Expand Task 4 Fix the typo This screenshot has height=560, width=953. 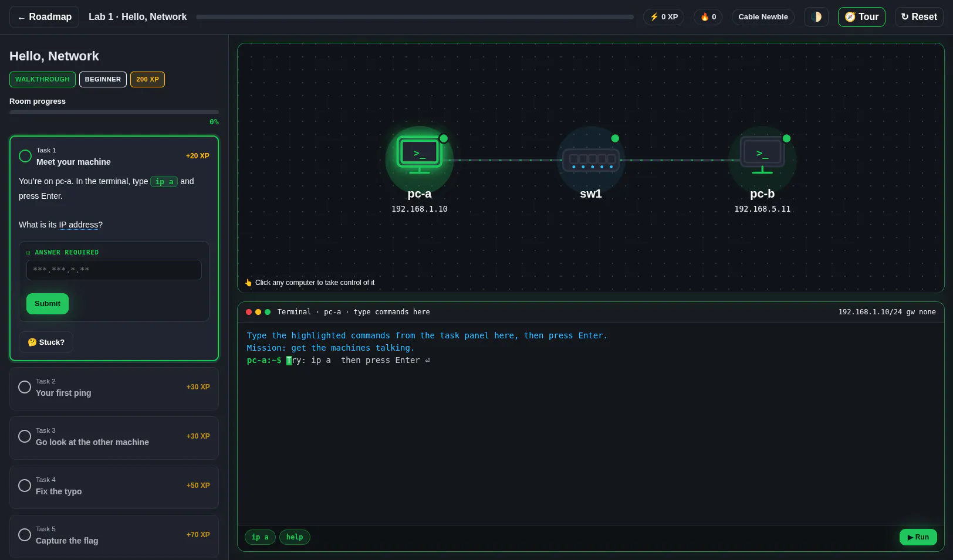114,487
